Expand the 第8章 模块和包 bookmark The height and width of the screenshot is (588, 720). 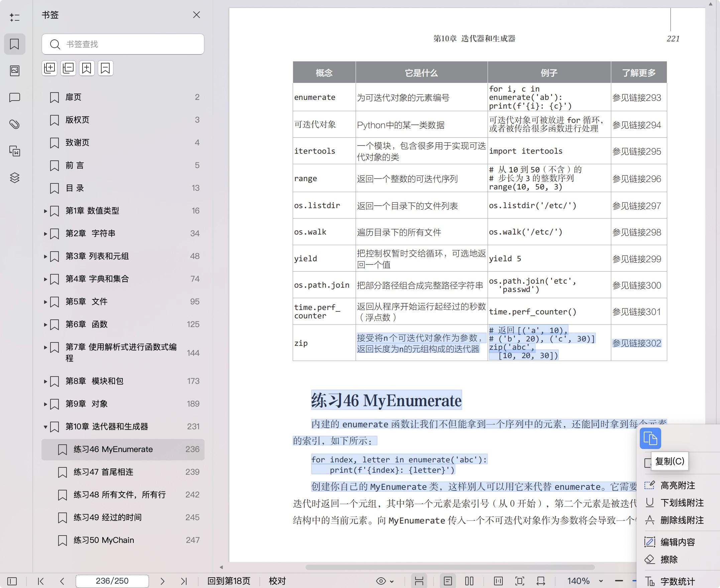45,382
